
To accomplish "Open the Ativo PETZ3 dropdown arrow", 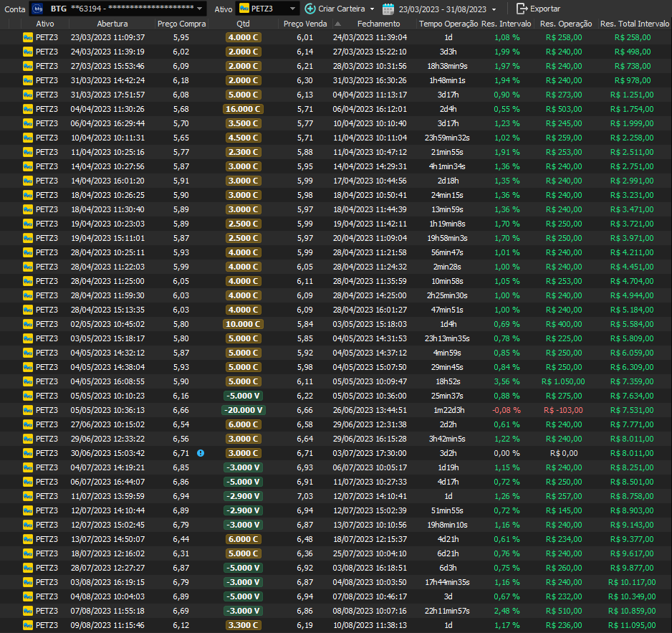I will pos(292,9).
